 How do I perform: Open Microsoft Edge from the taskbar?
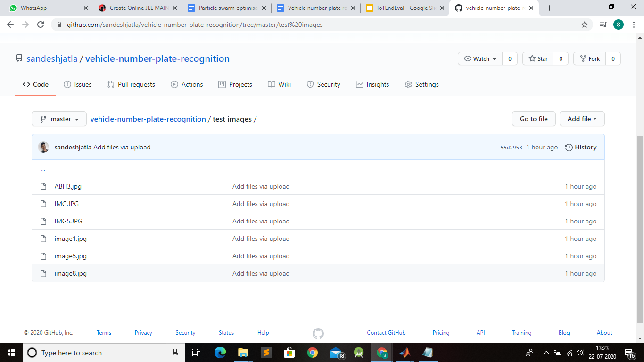tap(220, 353)
